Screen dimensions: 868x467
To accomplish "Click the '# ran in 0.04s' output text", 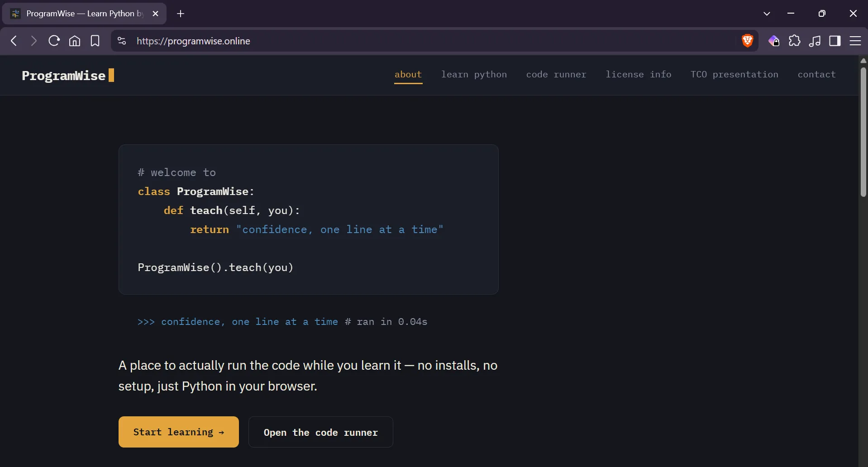I will (386, 322).
